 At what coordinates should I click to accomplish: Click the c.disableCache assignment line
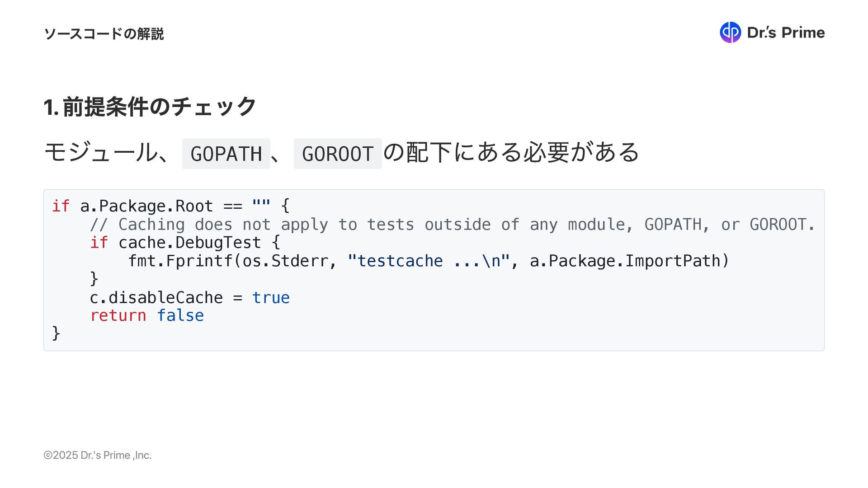point(190,298)
